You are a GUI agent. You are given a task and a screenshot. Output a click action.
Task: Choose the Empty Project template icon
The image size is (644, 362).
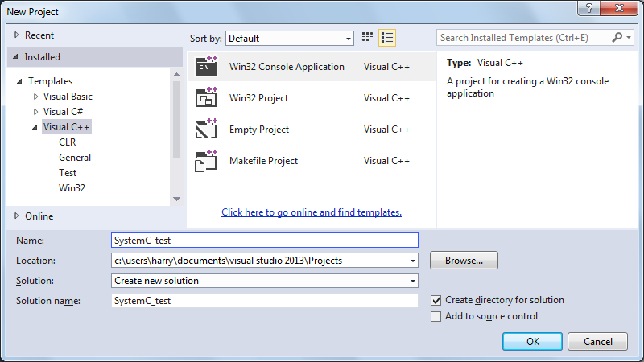[x=207, y=130]
